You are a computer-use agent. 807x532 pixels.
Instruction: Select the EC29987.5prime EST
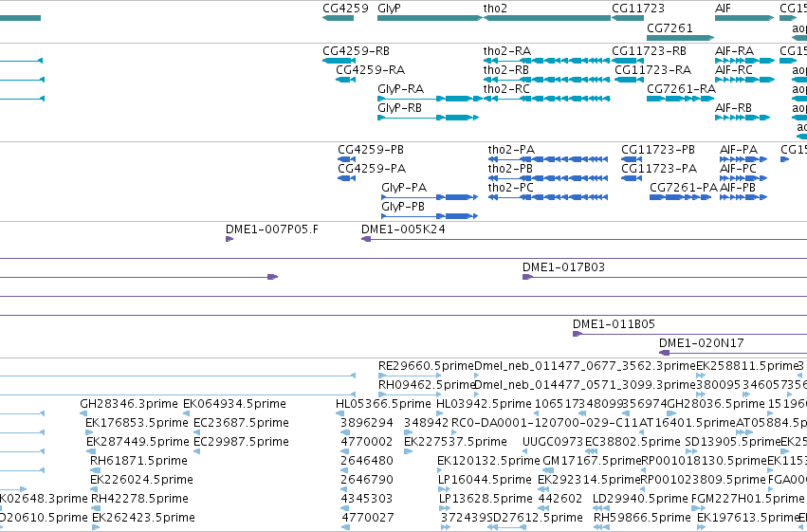[x=197, y=451]
